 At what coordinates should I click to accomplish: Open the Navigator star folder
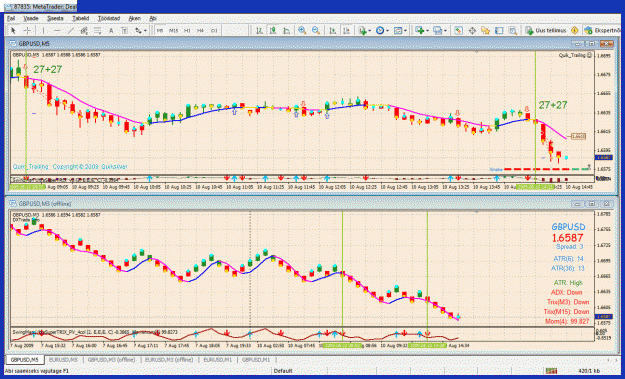tap(485, 31)
